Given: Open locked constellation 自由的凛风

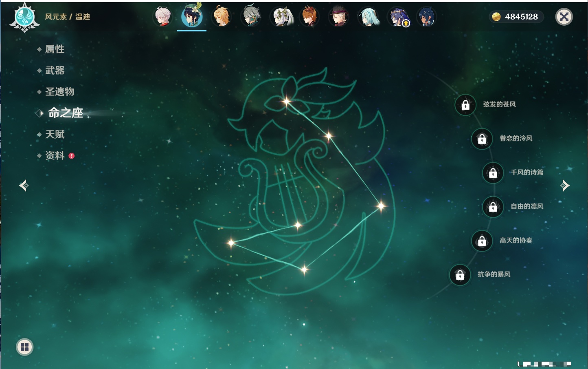Looking at the screenshot, I should click(493, 207).
